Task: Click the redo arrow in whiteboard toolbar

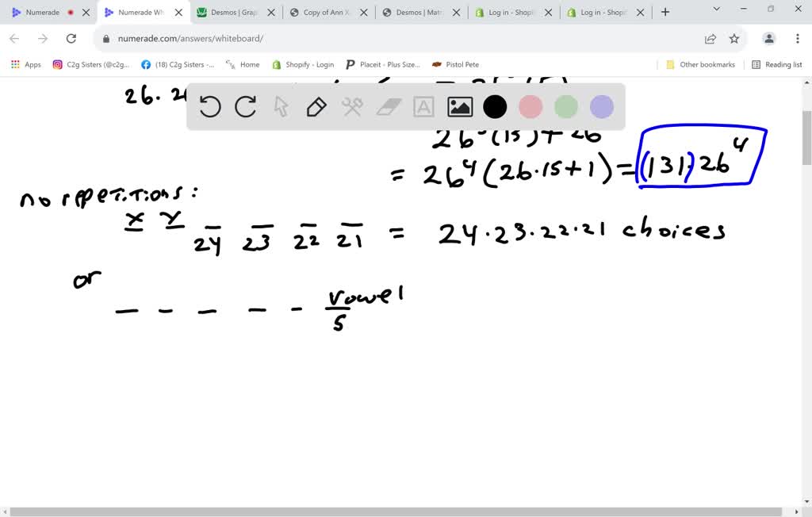Action: coord(246,107)
